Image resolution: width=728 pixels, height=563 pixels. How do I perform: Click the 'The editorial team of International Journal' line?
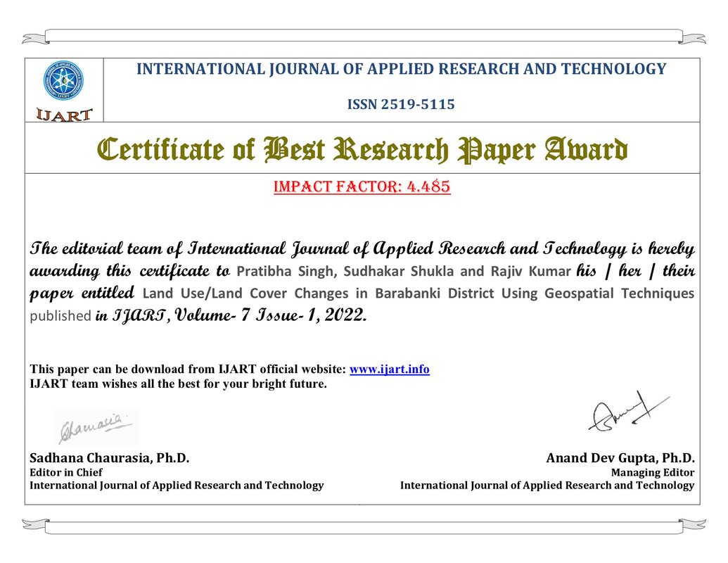[x=362, y=248]
